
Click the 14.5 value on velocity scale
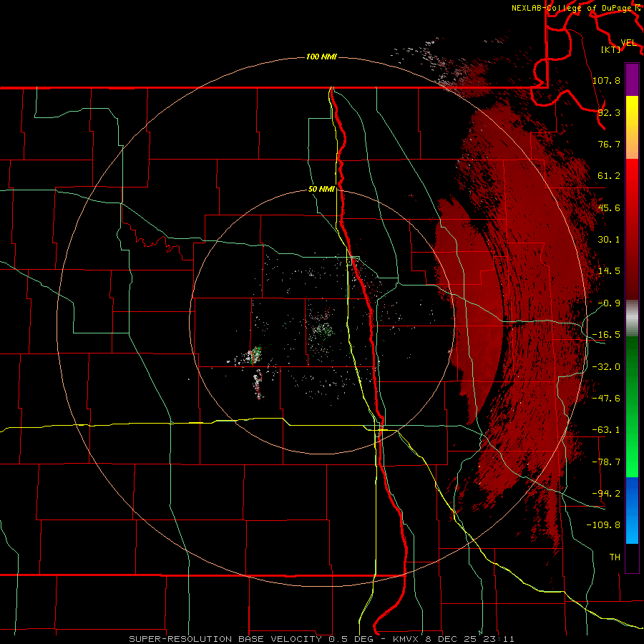click(x=609, y=271)
